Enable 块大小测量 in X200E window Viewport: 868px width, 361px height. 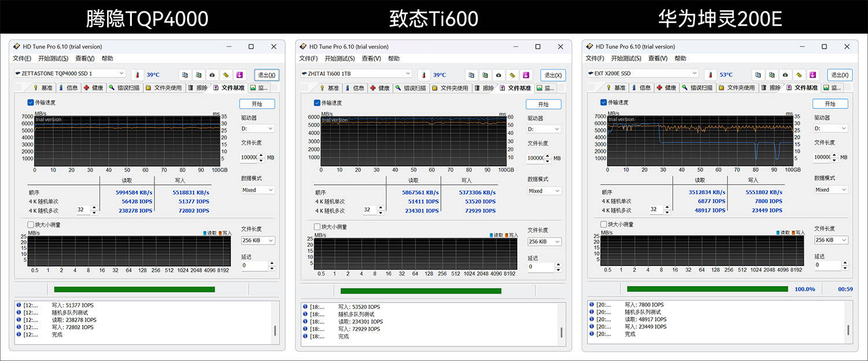point(604,224)
